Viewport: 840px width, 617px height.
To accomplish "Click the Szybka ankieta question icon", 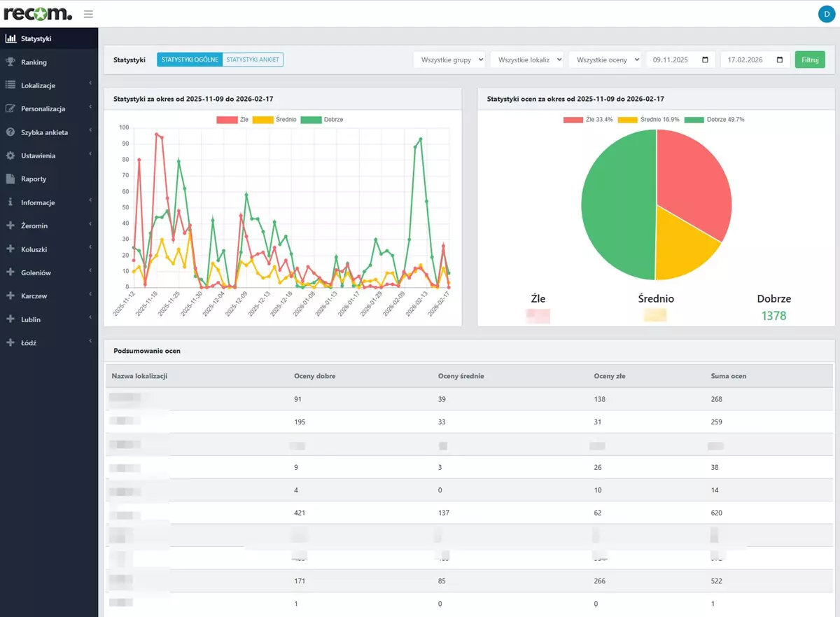I will click(10, 132).
